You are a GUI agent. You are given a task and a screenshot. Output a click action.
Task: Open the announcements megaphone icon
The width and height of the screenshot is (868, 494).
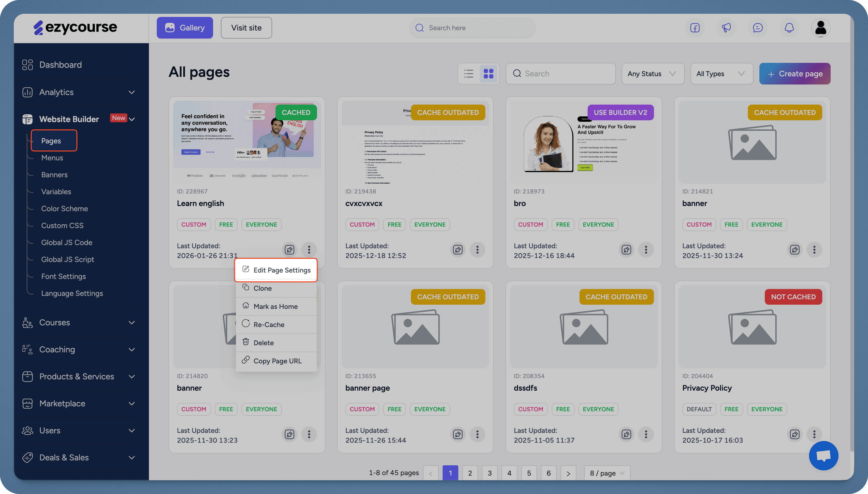tap(726, 28)
